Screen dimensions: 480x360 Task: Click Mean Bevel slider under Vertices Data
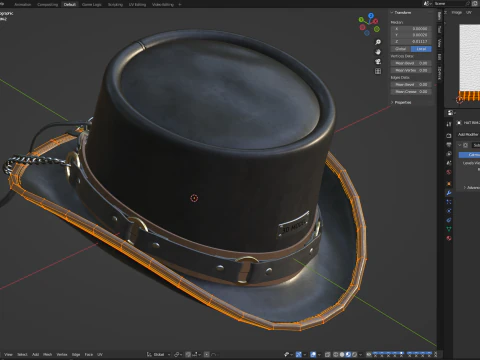tap(411, 63)
